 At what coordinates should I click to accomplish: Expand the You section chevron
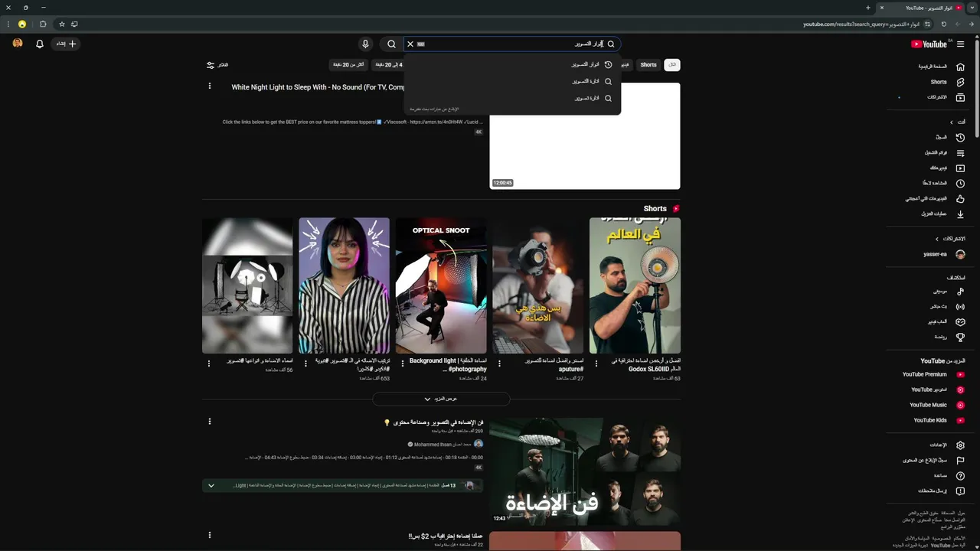(x=952, y=122)
